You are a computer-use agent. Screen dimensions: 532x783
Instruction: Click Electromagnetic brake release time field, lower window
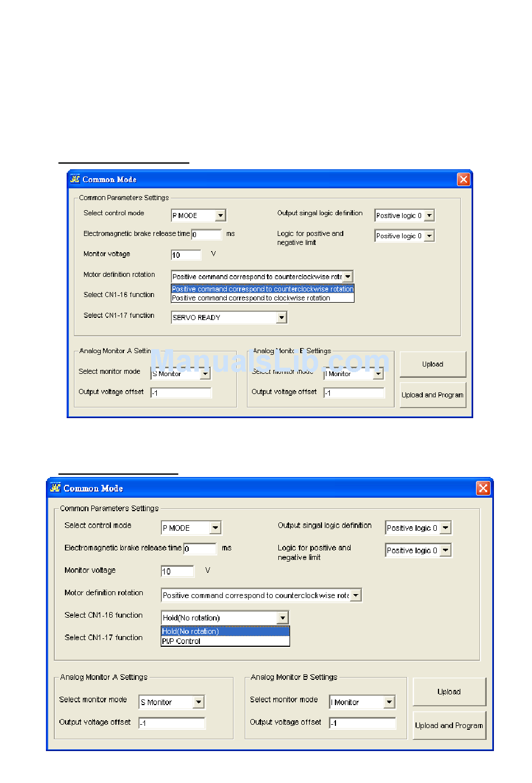point(199,549)
